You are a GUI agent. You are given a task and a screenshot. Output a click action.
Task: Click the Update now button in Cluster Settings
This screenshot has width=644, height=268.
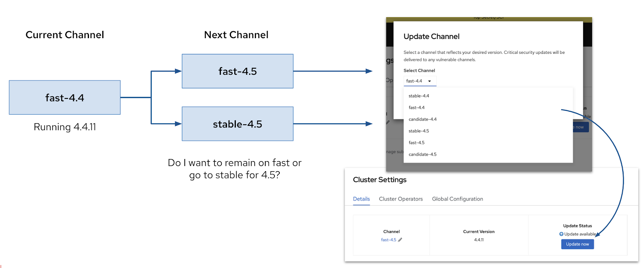click(x=577, y=244)
